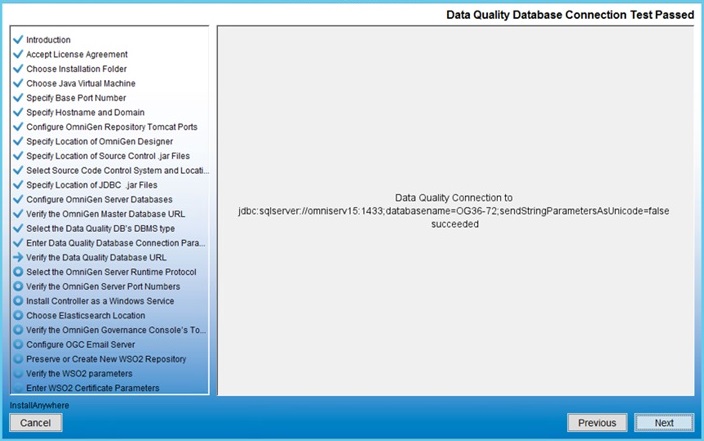Select the Choose Java Virtual Machine step
704x441 pixels.
coord(81,83)
